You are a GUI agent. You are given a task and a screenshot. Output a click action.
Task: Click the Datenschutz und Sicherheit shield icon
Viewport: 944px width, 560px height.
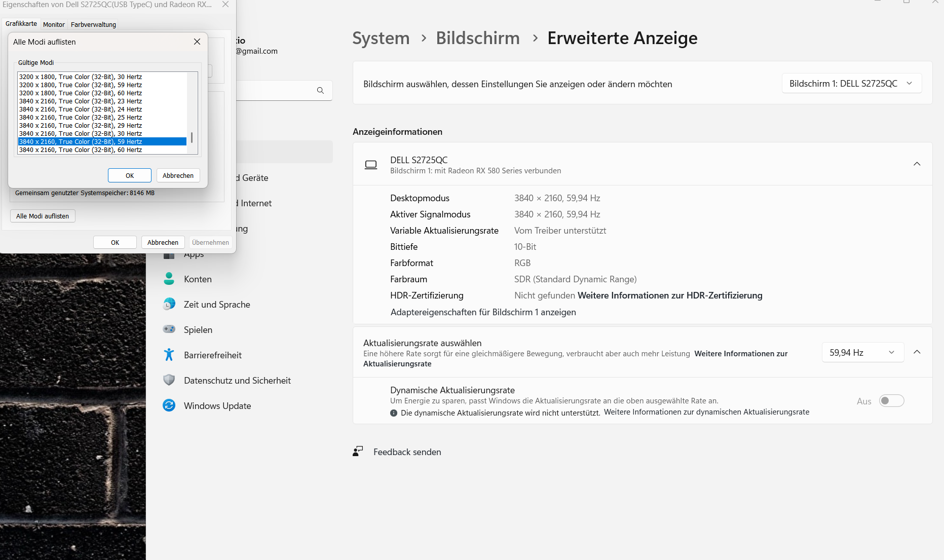[169, 380]
